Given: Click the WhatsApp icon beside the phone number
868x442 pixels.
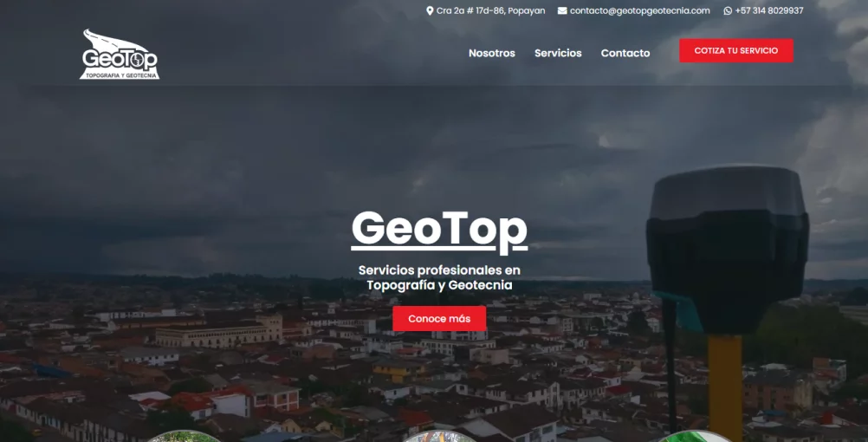Looking at the screenshot, I should tap(728, 10).
